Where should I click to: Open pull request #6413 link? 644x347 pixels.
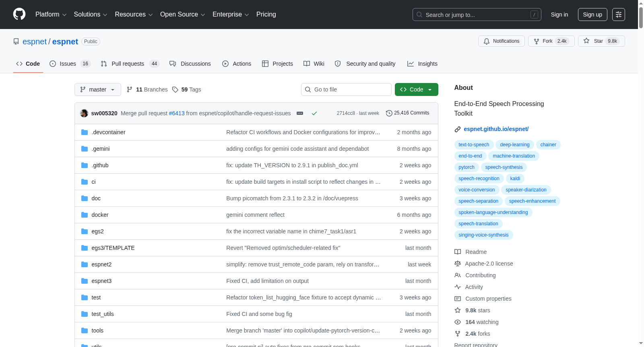tap(177, 113)
